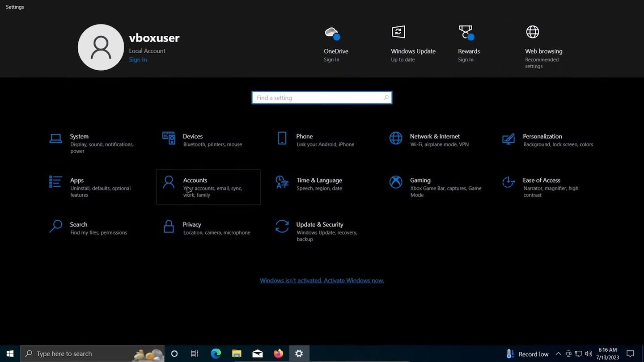This screenshot has height=362, width=644.
Task: Click the search magnifier in Find a setting
Action: [x=386, y=98]
